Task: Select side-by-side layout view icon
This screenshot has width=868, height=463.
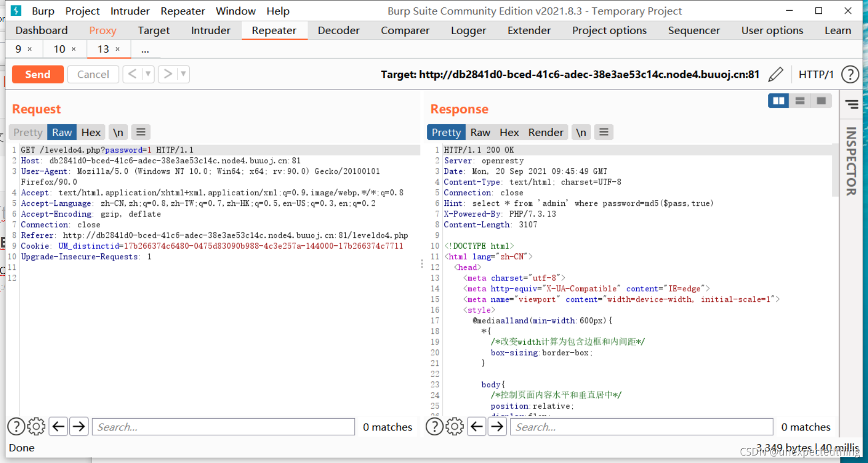Action: 778,100
